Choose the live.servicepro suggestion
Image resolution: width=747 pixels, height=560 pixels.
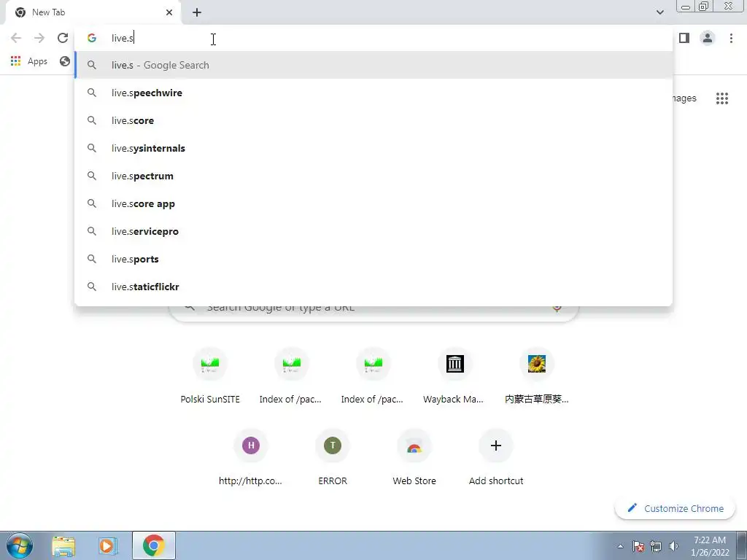coord(373,231)
